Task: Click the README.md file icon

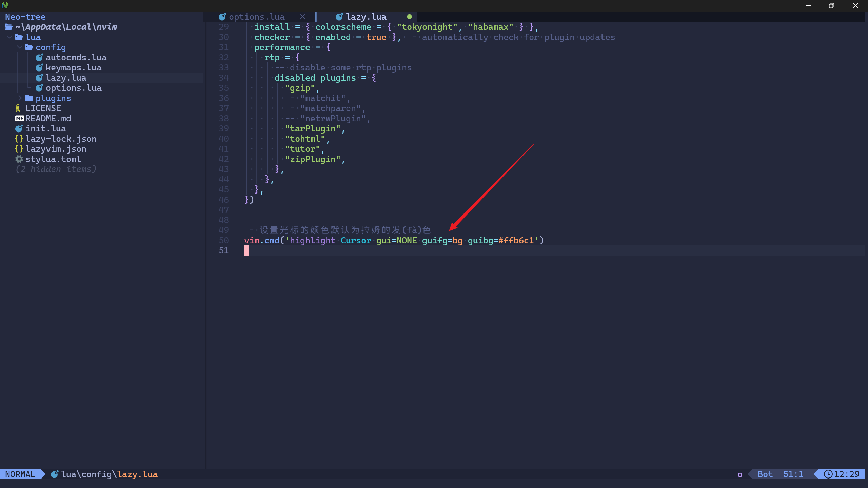Action: pos(20,118)
